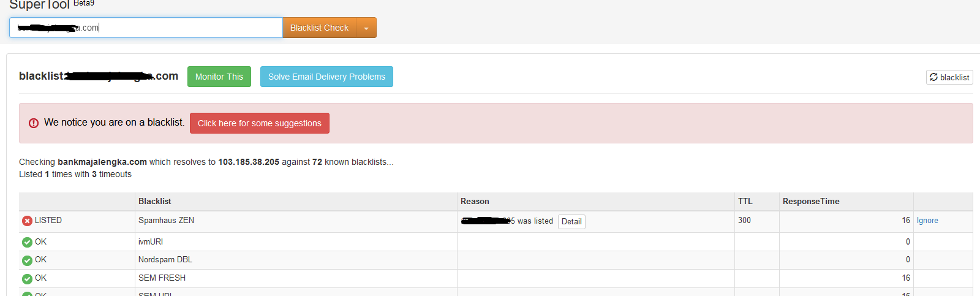Image resolution: width=980 pixels, height=296 pixels.
Task: Open the Blacklist Check dropdown arrow
Action: click(x=366, y=28)
